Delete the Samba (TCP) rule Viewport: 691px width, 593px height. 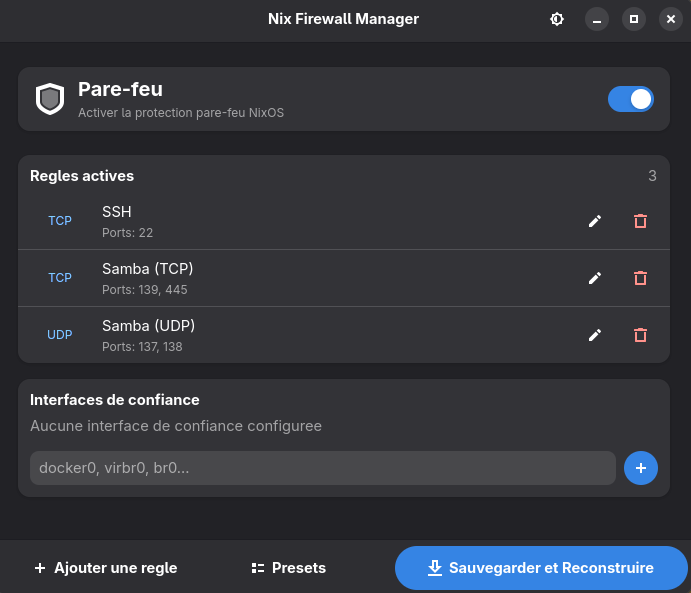pyautogui.click(x=640, y=278)
